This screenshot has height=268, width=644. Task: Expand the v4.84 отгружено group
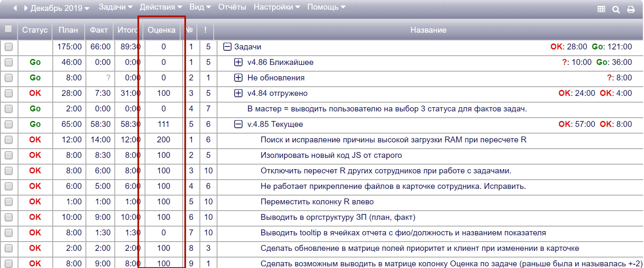238,93
